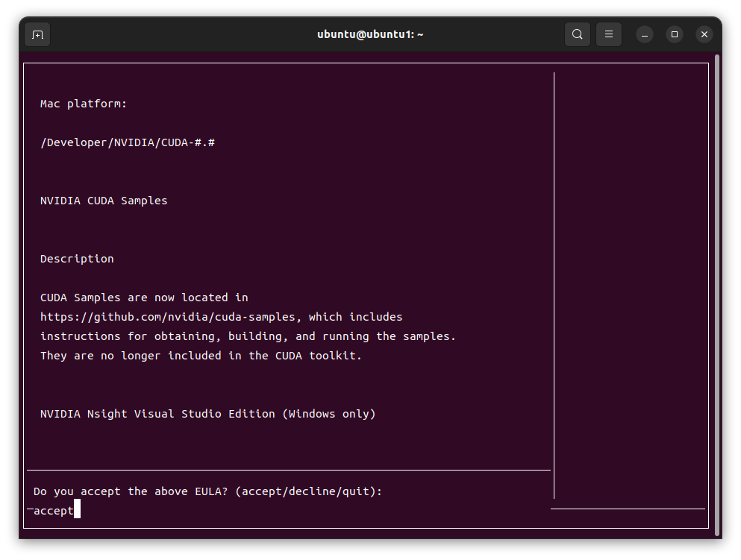Click the typed 'accept' input text
Screen dimensions: 741x560
53,511
